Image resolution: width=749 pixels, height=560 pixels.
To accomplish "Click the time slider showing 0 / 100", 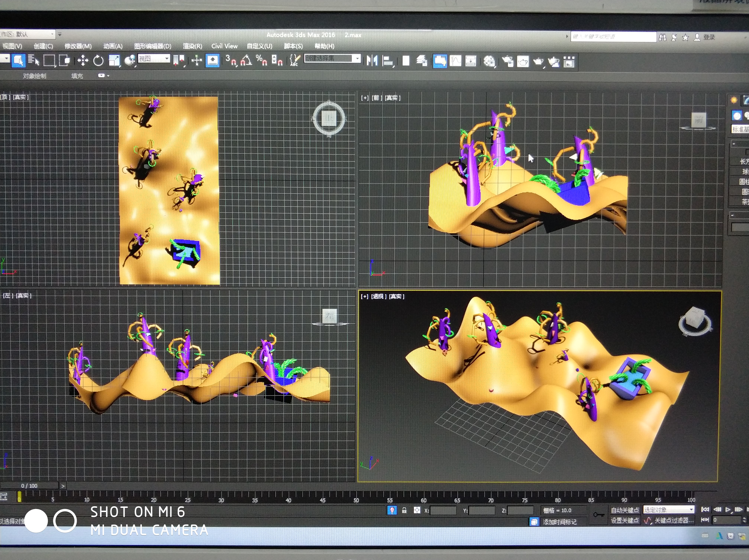I will tap(29, 486).
